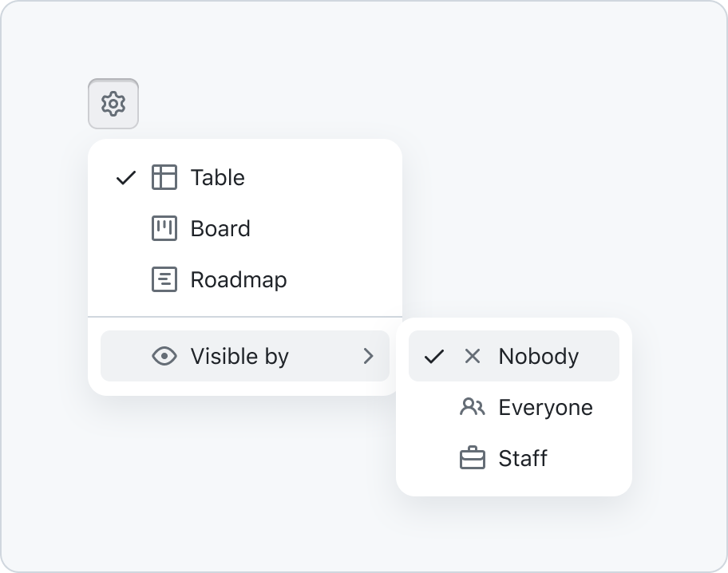Viewport: 728px width, 573px height.
Task: Open the Visible by submenu item
Action: (x=245, y=356)
